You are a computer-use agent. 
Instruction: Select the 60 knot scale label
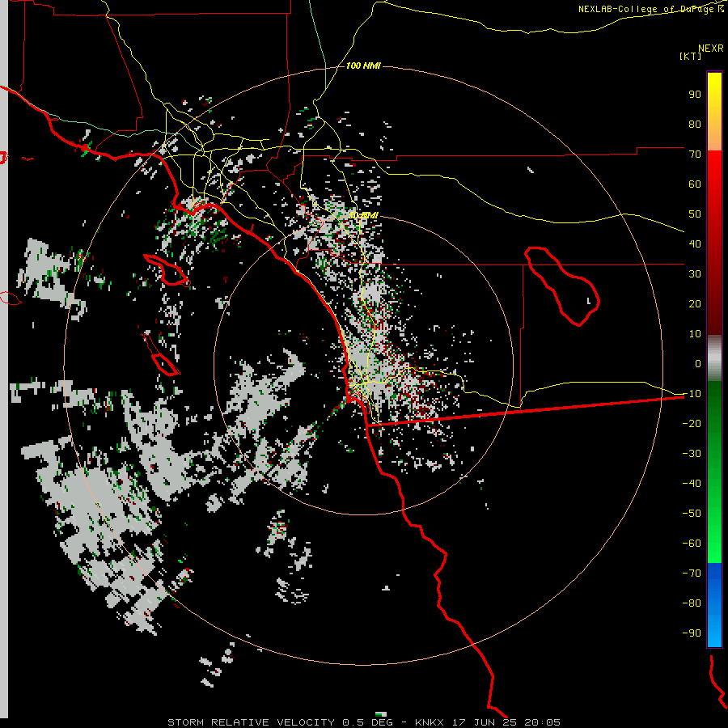(x=695, y=184)
